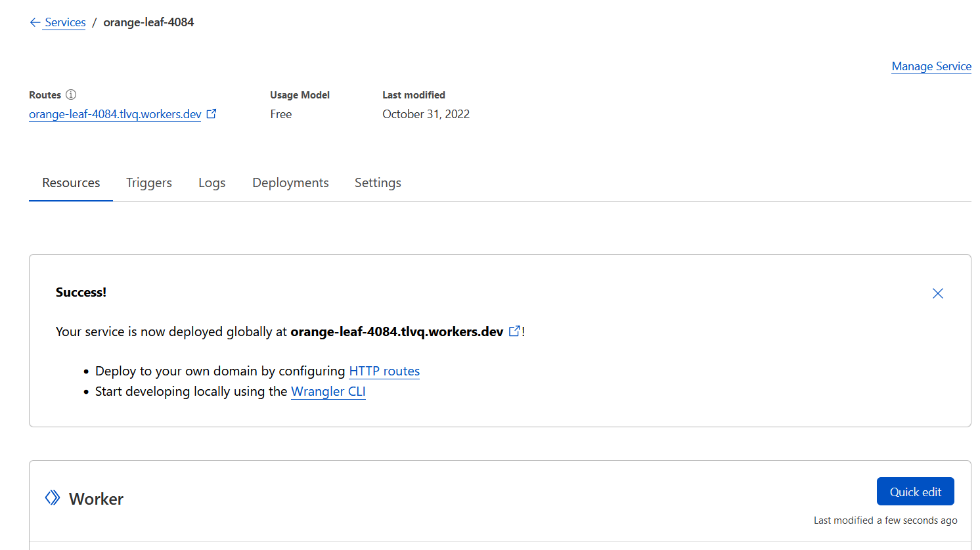Click the Routes info icon

(70, 95)
